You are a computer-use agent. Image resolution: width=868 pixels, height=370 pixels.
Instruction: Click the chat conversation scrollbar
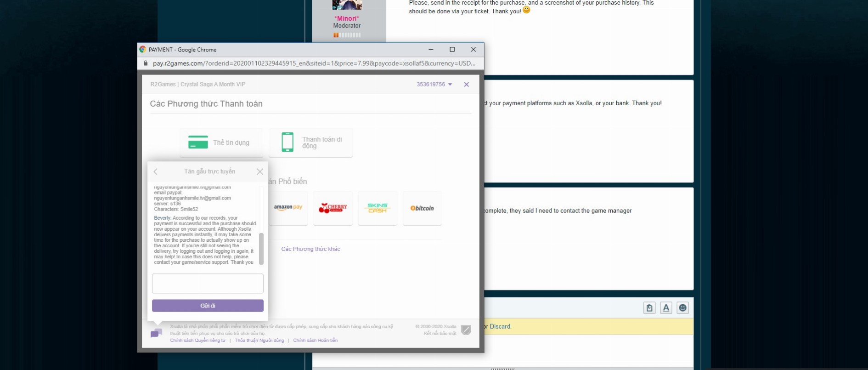(x=261, y=249)
